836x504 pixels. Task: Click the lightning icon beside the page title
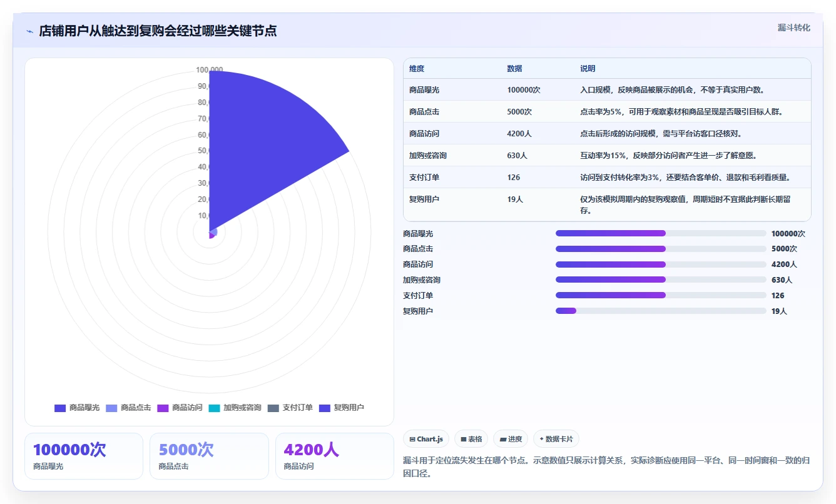coord(30,31)
